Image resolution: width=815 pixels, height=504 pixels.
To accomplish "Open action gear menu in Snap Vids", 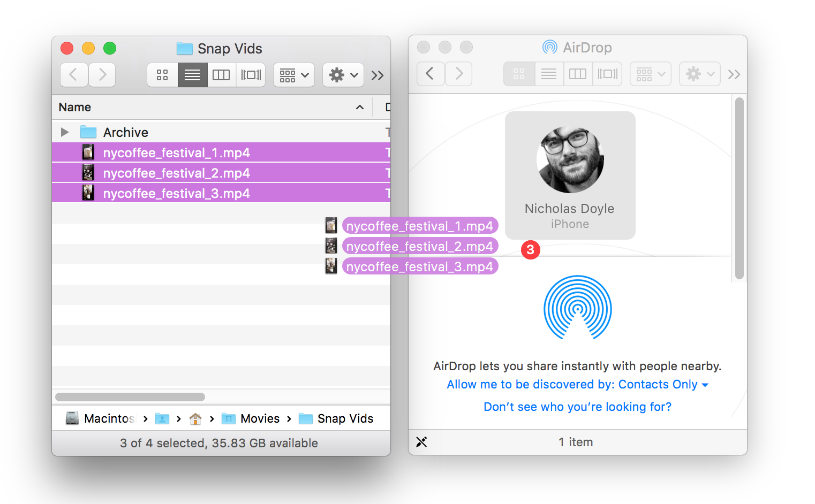I will [x=343, y=75].
